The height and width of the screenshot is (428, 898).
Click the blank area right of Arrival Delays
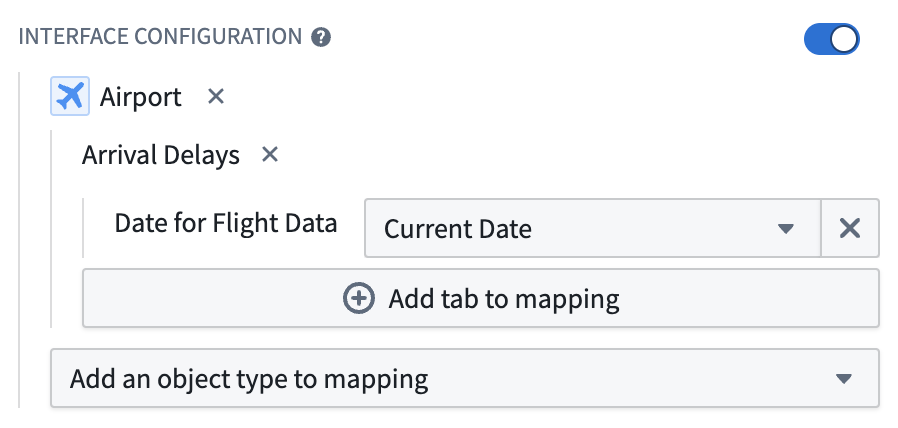573,155
